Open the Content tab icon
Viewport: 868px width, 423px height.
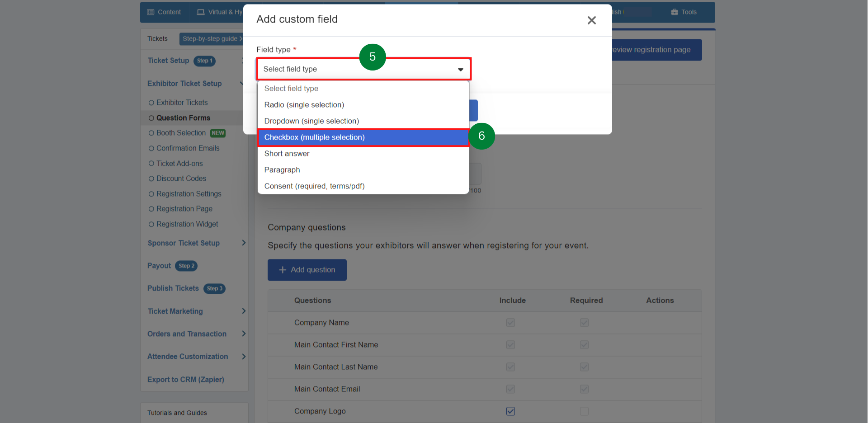pyautogui.click(x=151, y=12)
